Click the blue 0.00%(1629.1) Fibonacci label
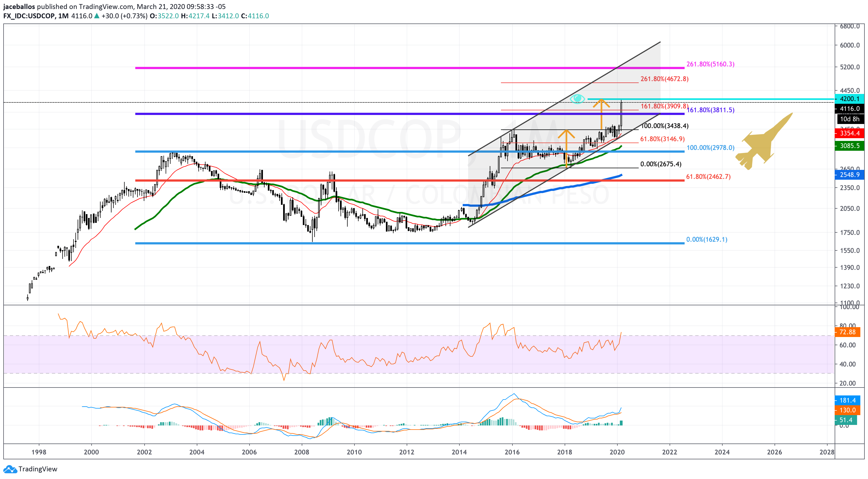 click(706, 239)
